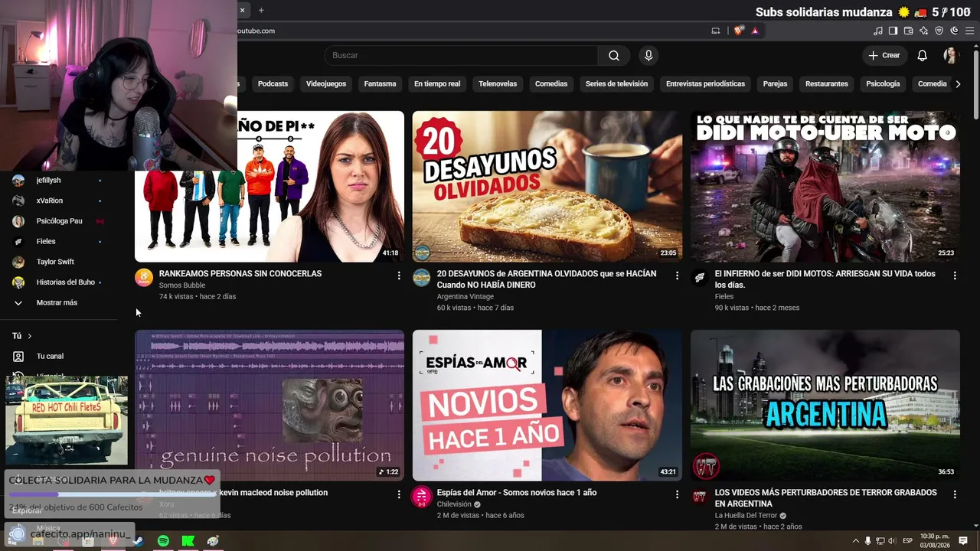Open Brave Rewards triangle icon
This screenshot has width=980, height=551.
(x=755, y=31)
